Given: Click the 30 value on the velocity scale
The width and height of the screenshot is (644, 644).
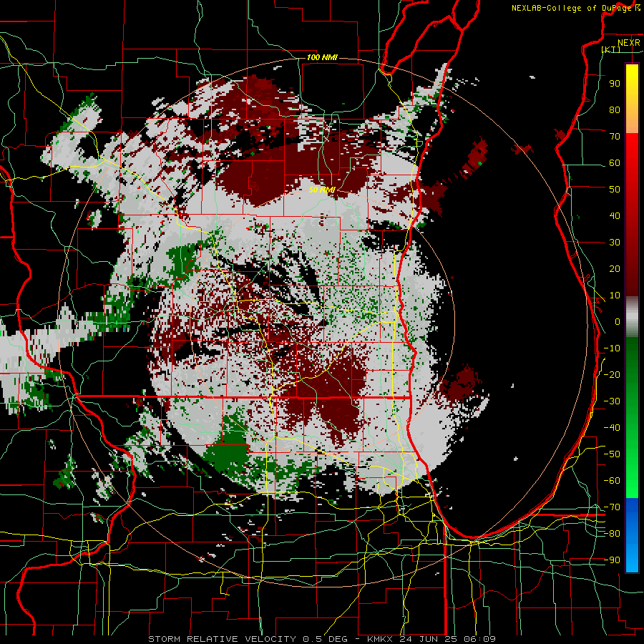Looking at the screenshot, I should [615, 243].
